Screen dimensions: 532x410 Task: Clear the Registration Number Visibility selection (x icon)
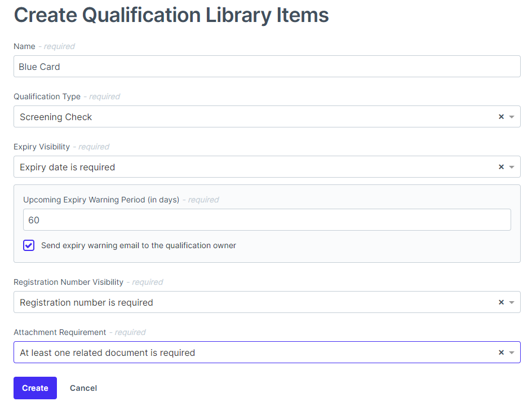[x=501, y=302]
